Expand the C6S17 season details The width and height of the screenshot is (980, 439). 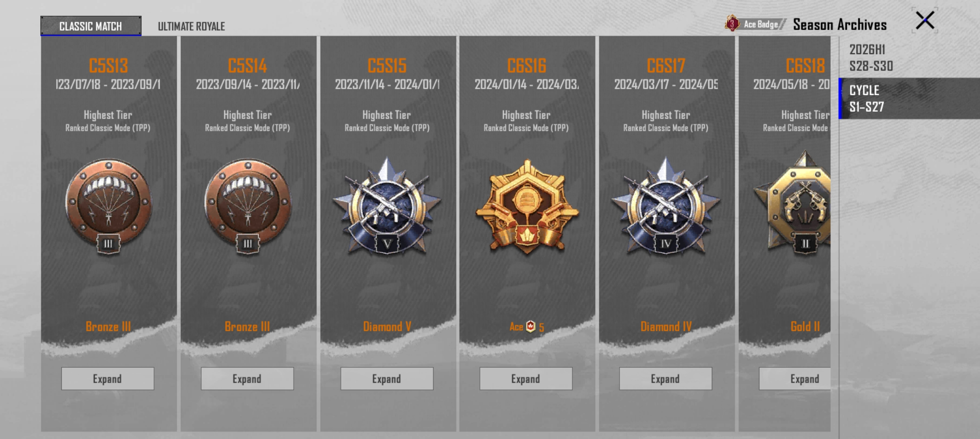click(666, 379)
